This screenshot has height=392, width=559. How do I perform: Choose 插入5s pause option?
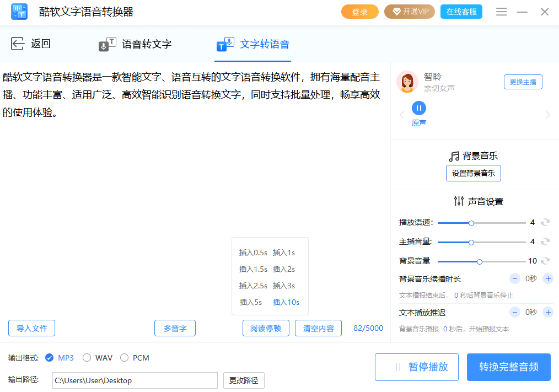coord(251,302)
